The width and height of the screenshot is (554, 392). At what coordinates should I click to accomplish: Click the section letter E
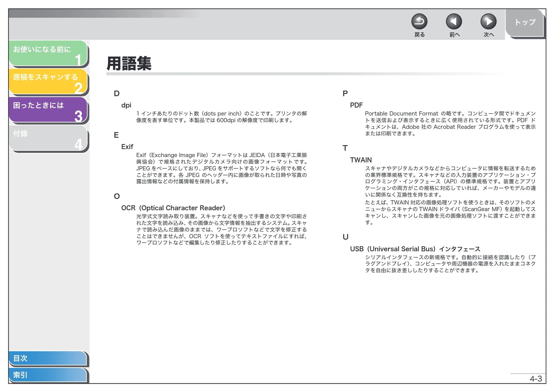pyautogui.click(x=116, y=135)
